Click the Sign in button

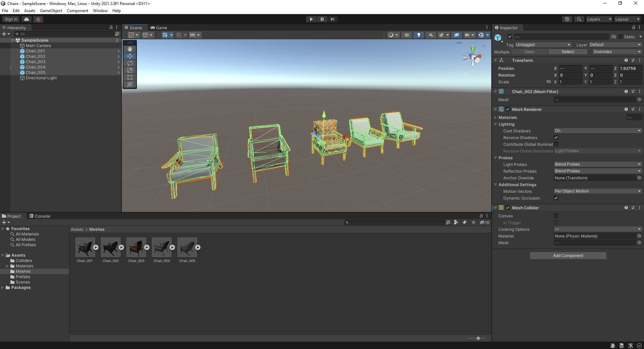pyautogui.click(x=11, y=19)
